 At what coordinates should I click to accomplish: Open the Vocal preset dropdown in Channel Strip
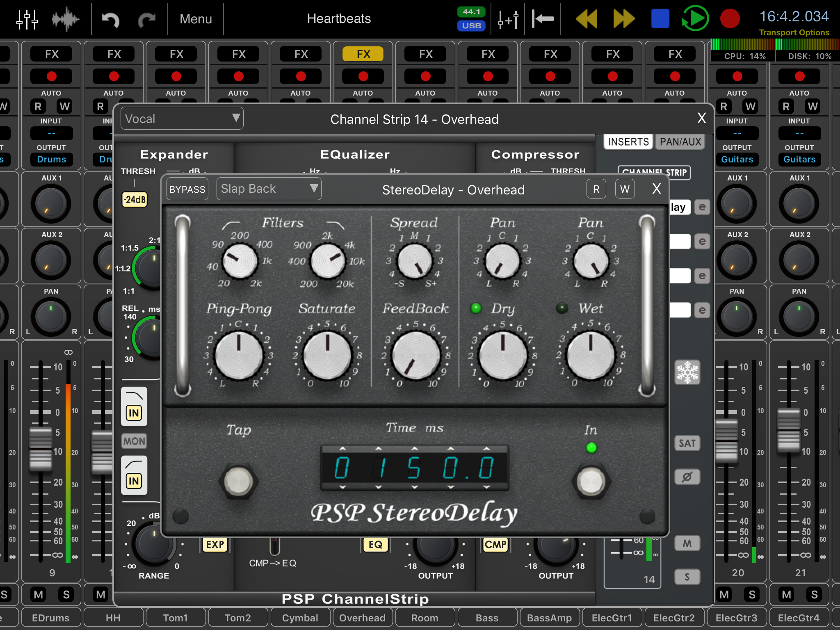click(182, 119)
